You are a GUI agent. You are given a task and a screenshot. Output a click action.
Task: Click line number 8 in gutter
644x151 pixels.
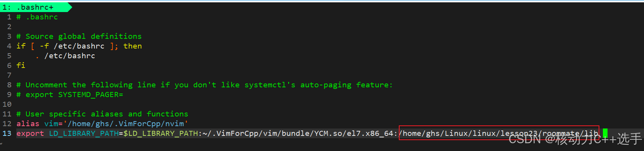pos(9,85)
